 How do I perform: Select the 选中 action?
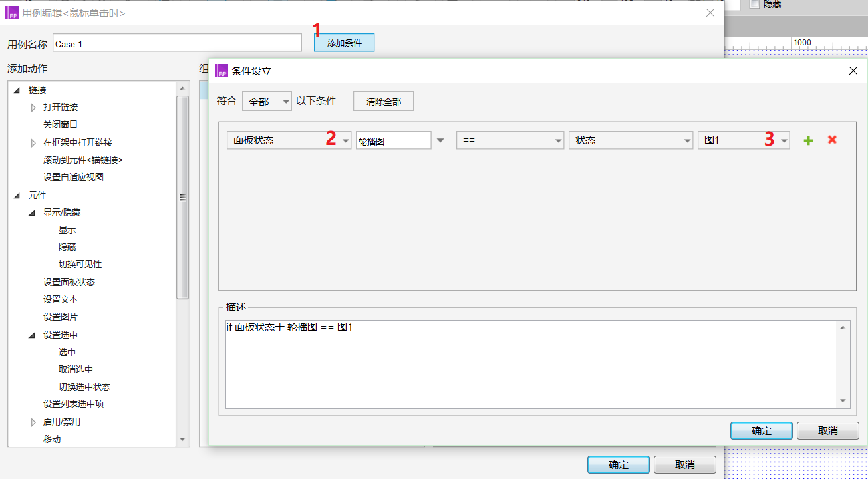(x=67, y=352)
